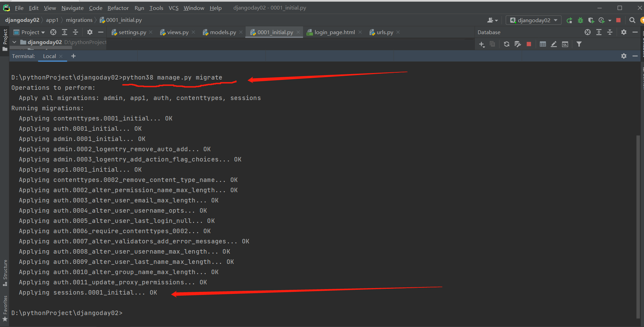Open the Refactor menu
Image resolution: width=644 pixels, height=327 pixels.
[118, 8]
